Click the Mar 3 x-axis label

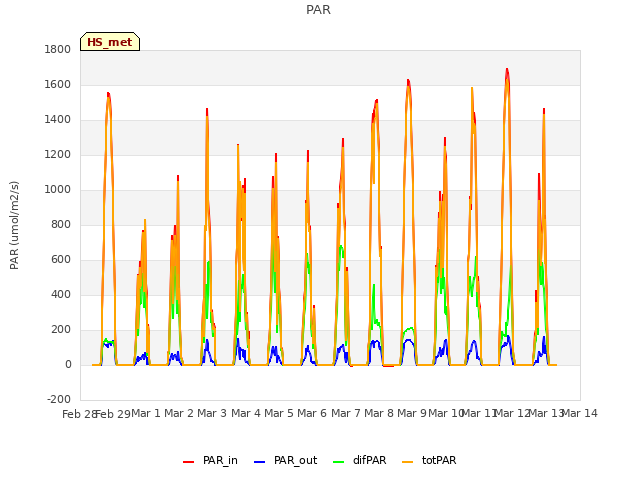click(x=212, y=413)
